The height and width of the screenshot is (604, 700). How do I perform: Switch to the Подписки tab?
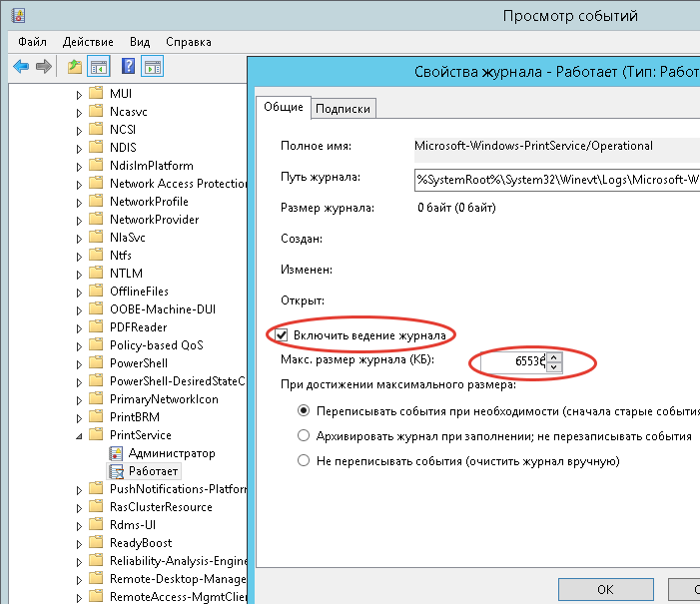[x=343, y=109]
